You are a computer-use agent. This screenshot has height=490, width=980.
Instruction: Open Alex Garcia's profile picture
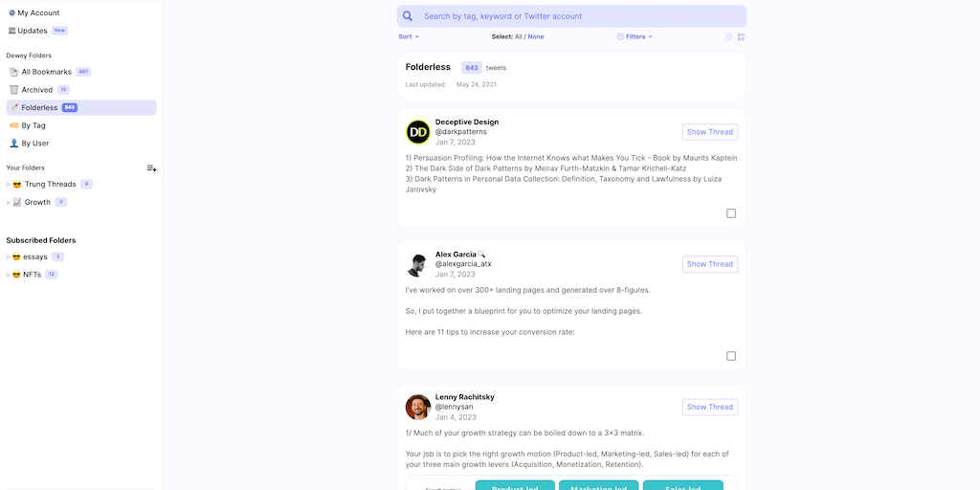click(x=417, y=264)
